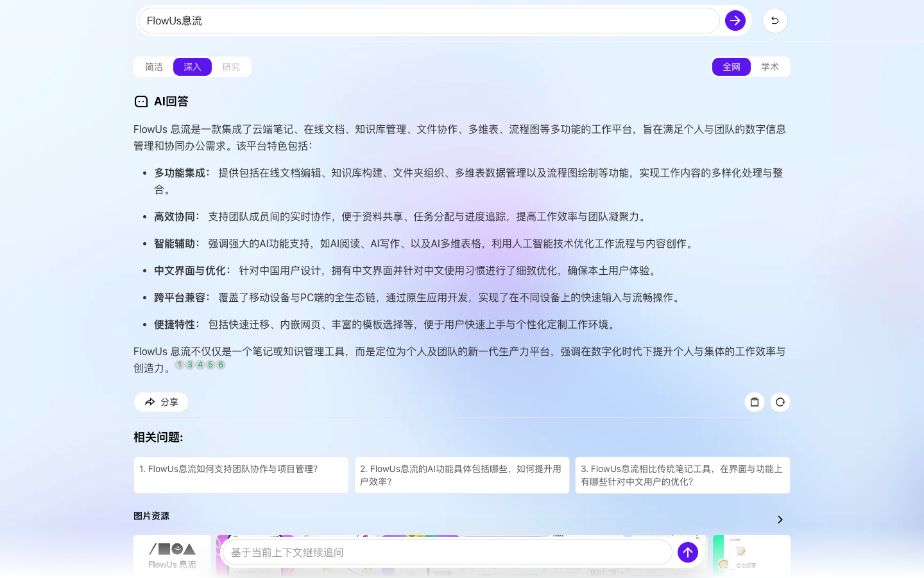Open related question about 团队协作与项目管理

[241, 475]
